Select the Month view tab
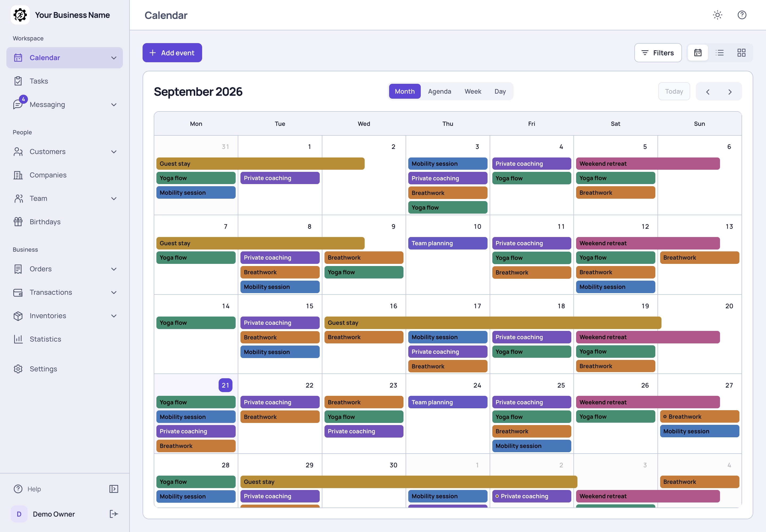This screenshot has width=766, height=532. coord(405,91)
